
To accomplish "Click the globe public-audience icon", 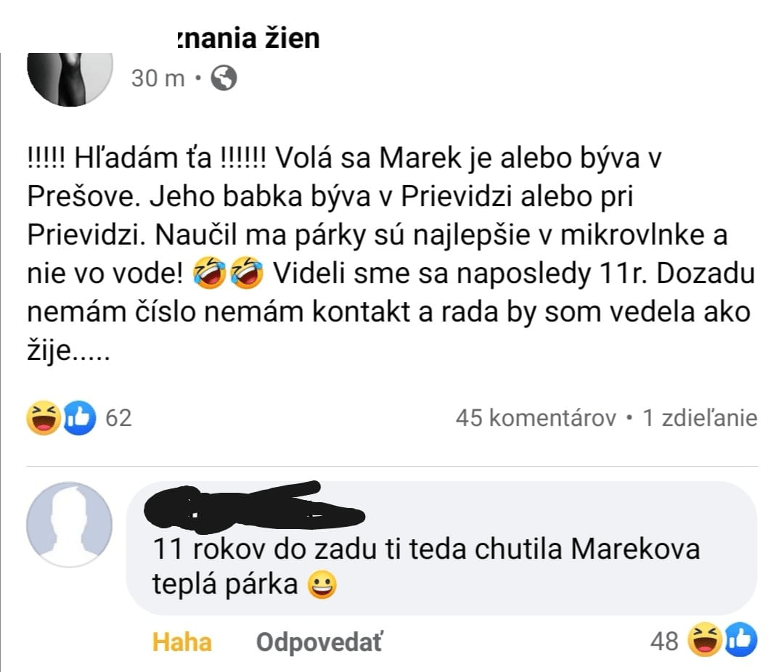I will click(224, 78).
